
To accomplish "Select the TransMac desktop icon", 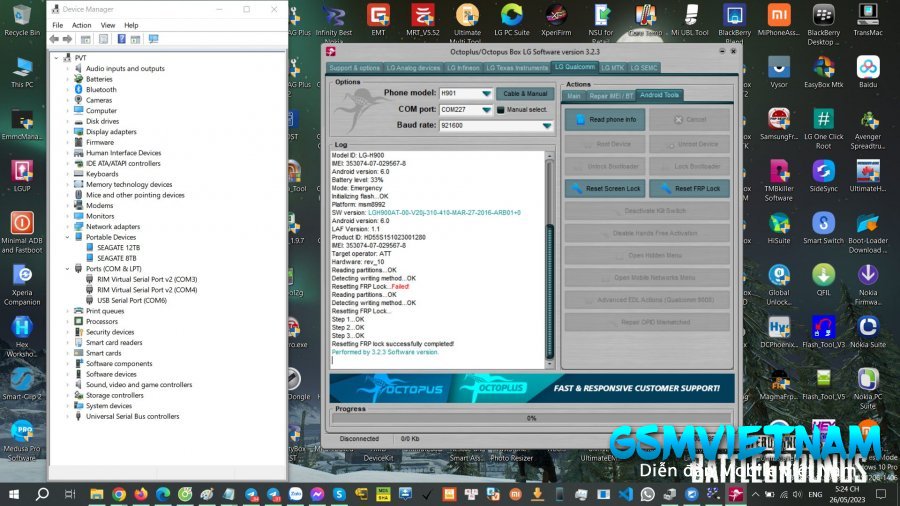I will [x=868, y=20].
